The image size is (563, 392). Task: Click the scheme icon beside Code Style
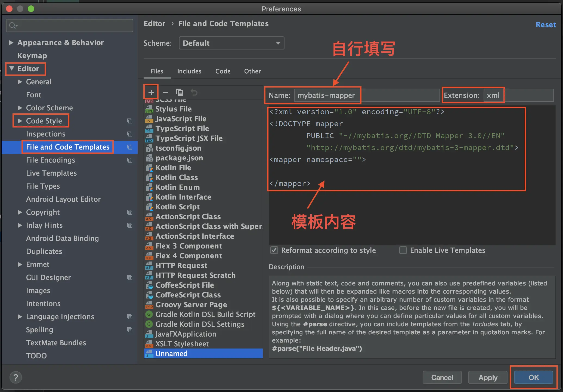pyautogui.click(x=130, y=121)
